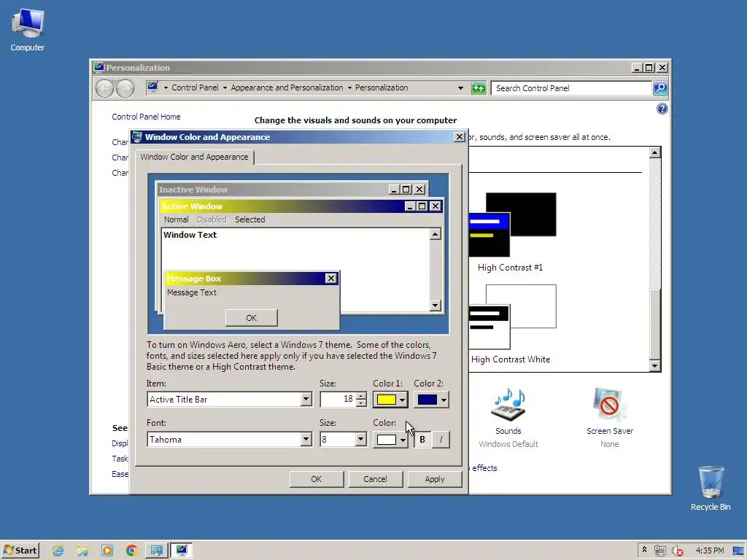
Task: Click the muted volume tray icon
Action: click(677, 551)
